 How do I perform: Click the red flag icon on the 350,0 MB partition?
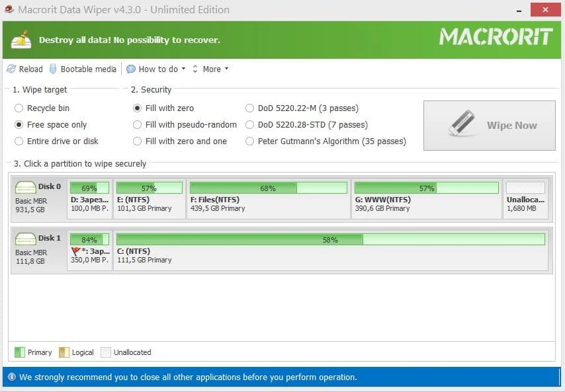pos(75,251)
